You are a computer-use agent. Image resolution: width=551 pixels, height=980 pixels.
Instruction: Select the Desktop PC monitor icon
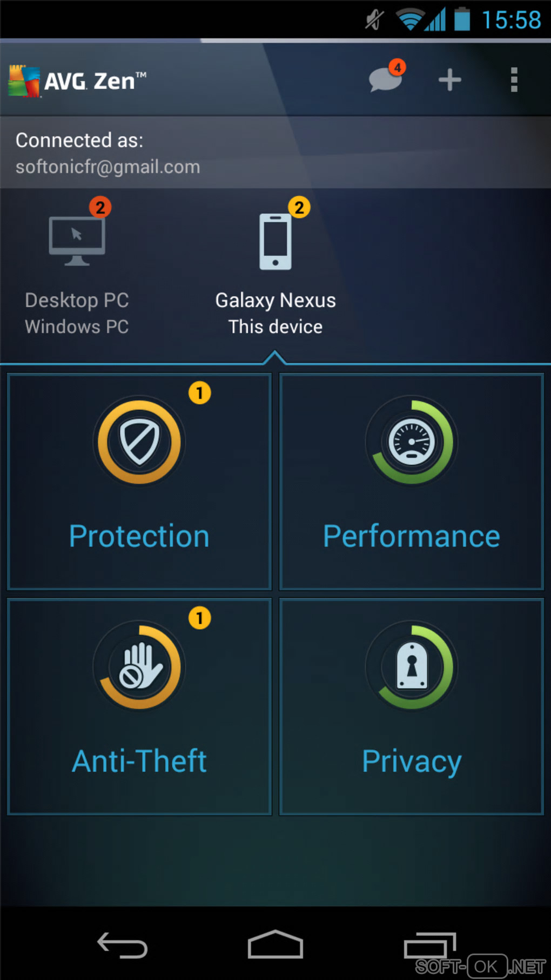click(x=77, y=241)
